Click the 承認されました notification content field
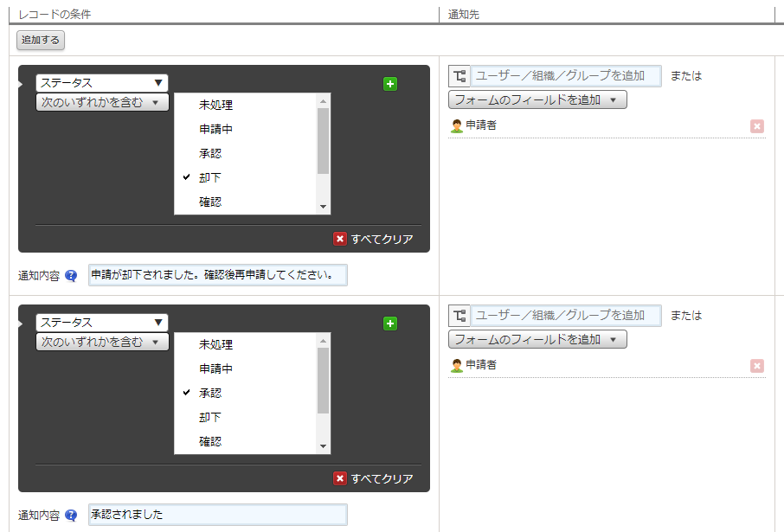Screen dimensions: 784x532 pyautogui.click(x=218, y=515)
